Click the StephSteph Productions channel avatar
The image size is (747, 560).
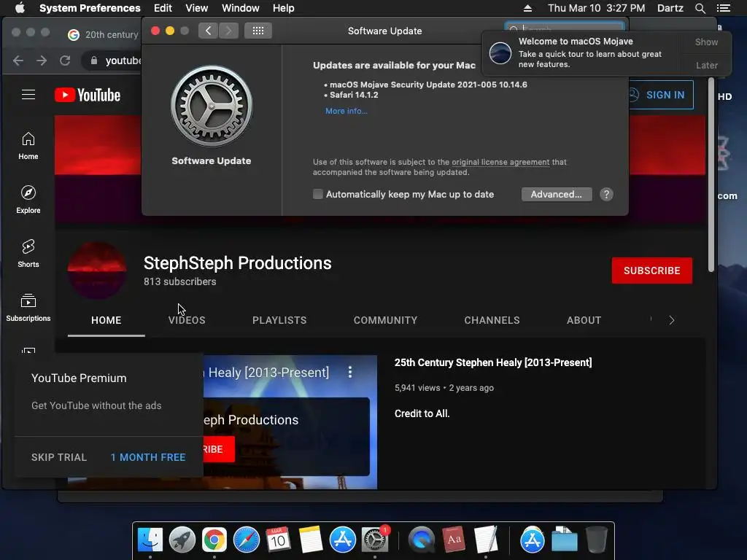97,270
